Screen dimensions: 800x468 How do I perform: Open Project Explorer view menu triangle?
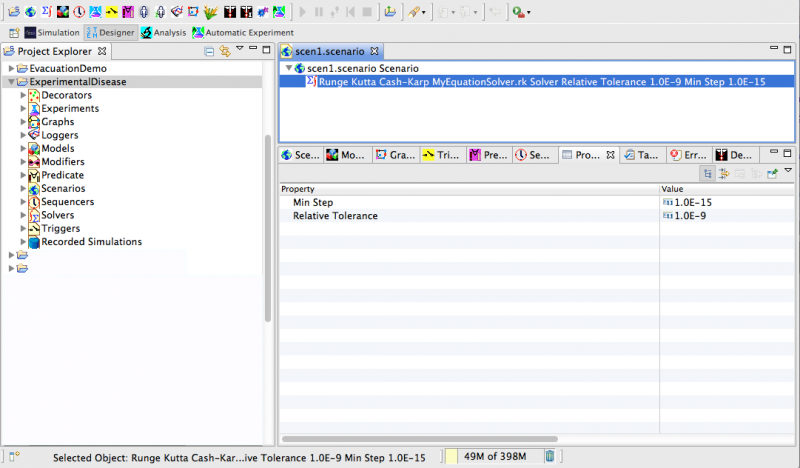pos(239,48)
